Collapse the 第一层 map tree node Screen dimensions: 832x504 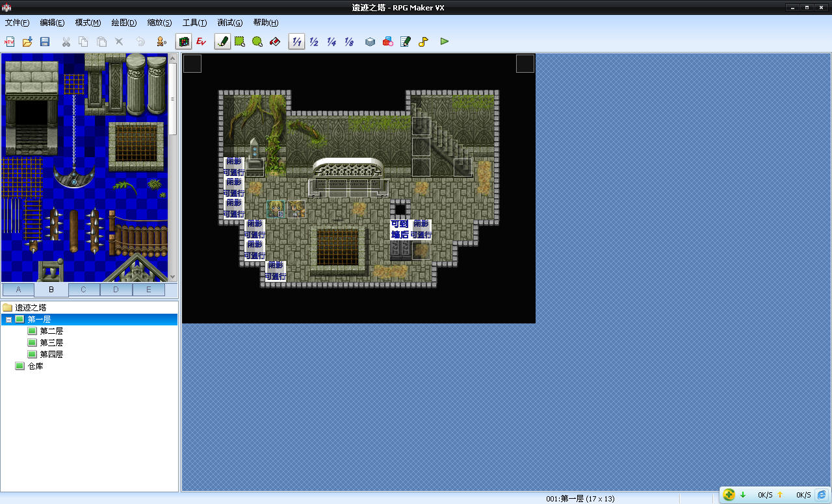8,320
